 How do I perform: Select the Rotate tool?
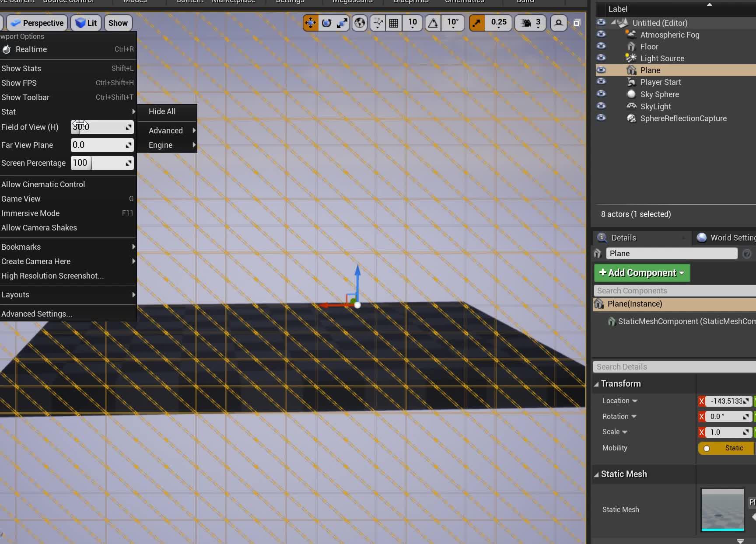point(326,23)
